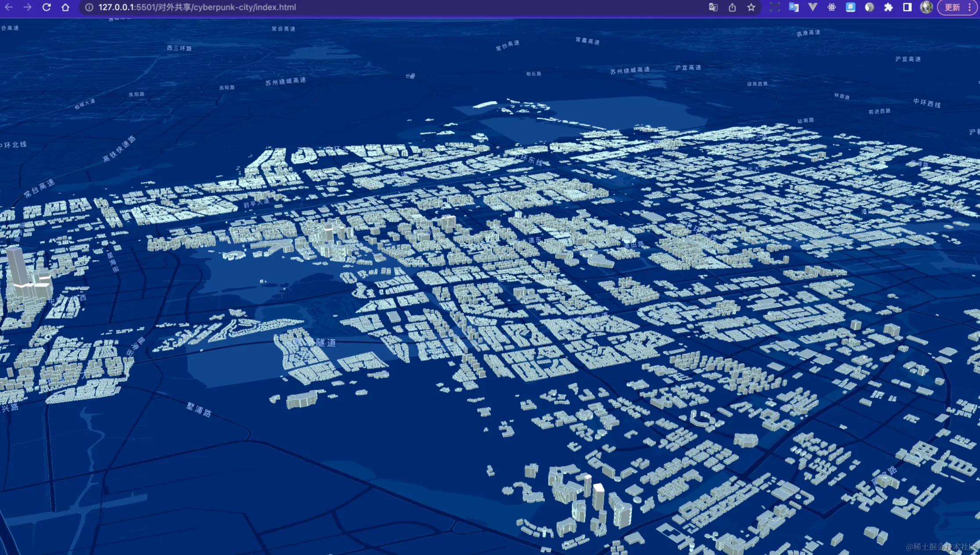Open the Google Translate extension
The height and width of the screenshot is (555, 980).
[x=794, y=7]
